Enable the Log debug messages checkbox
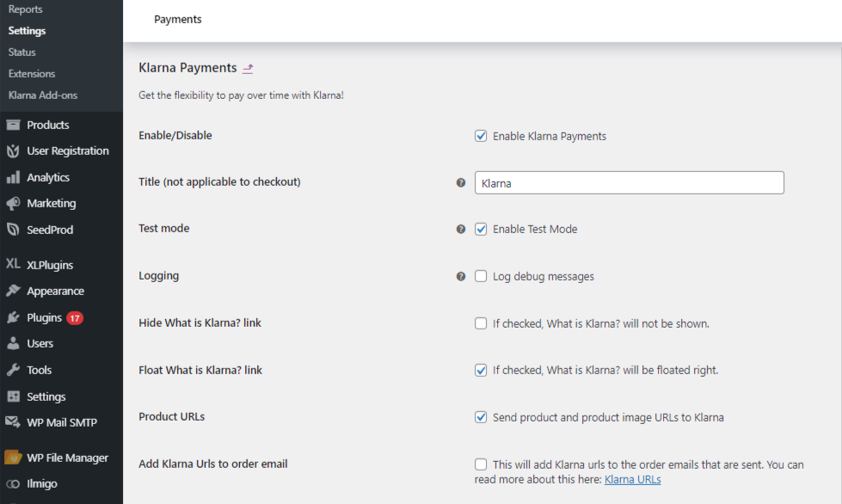Screen dimensions: 842x504 (x=481, y=276)
